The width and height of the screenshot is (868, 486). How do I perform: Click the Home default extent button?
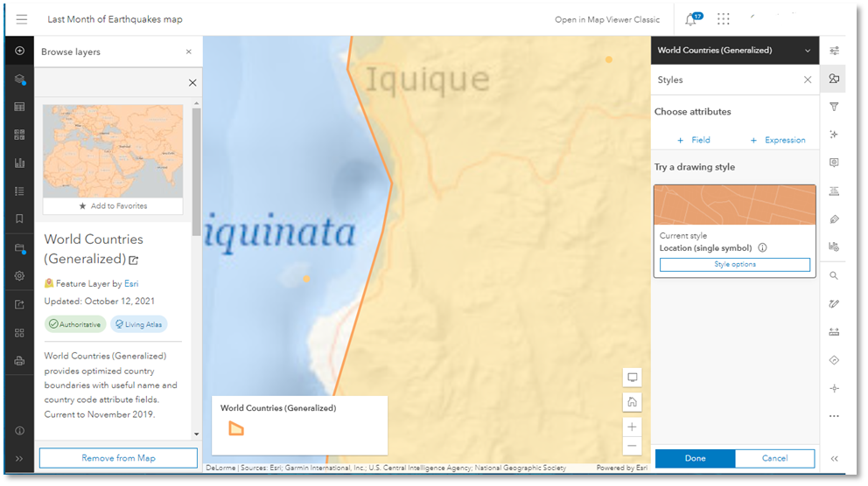pyautogui.click(x=632, y=402)
